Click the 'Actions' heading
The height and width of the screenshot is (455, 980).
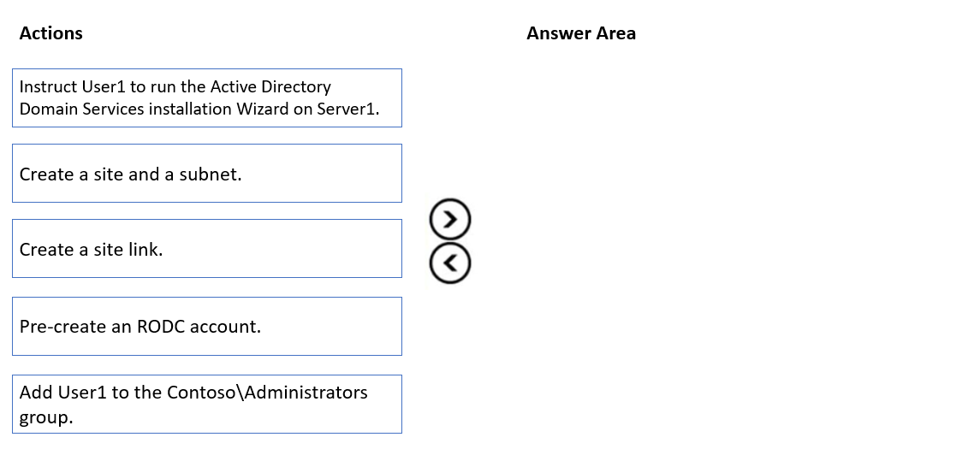(51, 33)
